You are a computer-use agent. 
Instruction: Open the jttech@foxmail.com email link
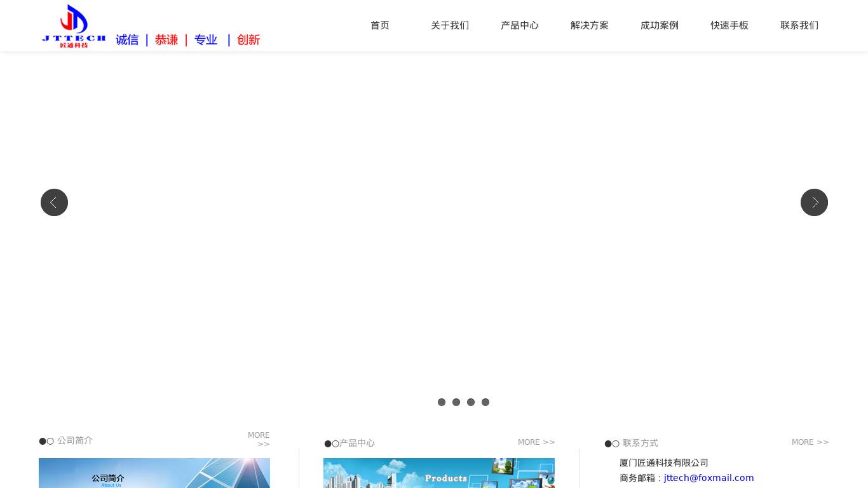[x=709, y=478]
